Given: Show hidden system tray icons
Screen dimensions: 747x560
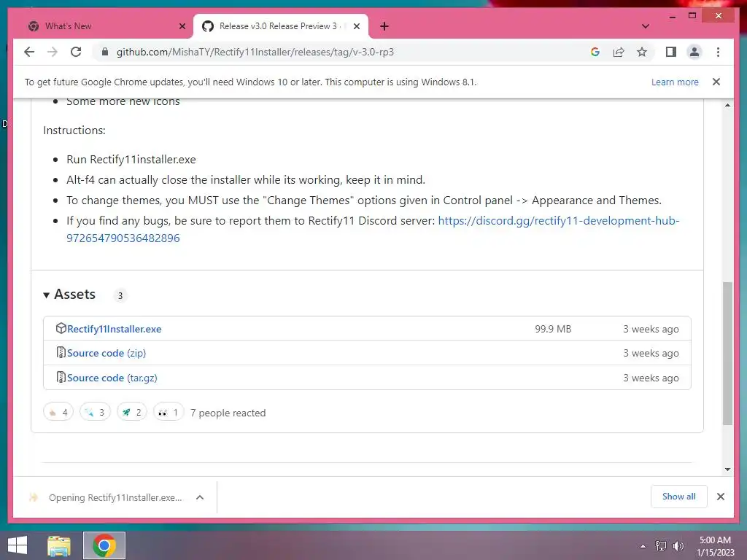Looking at the screenshot, I should coord(643,546).
